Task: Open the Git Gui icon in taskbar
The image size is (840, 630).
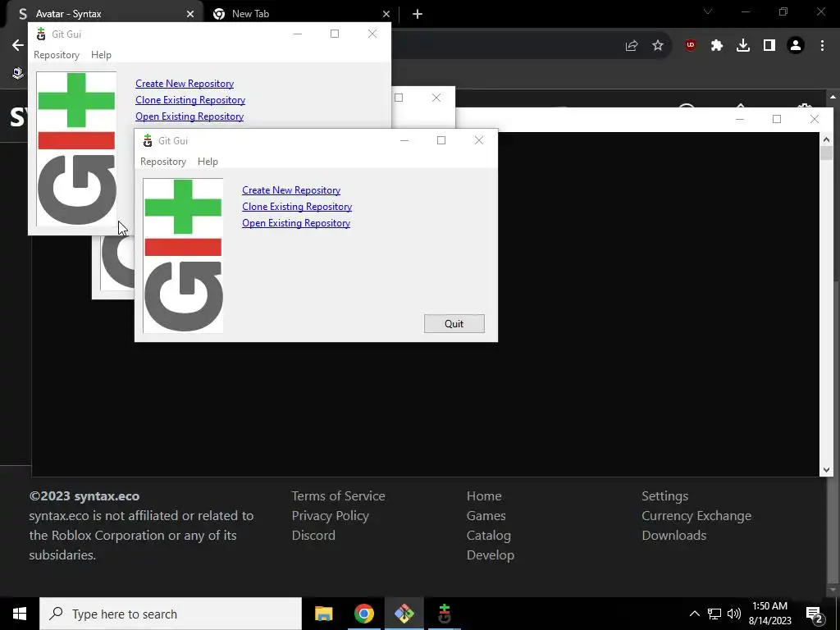Action: tap(444, 614)
